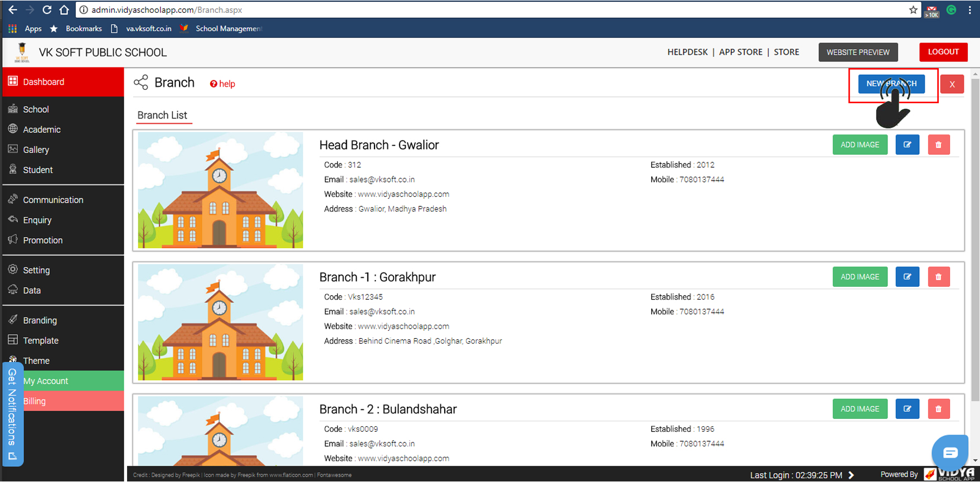Add image to Head Branch - Gwalior

tap(860, 144)
